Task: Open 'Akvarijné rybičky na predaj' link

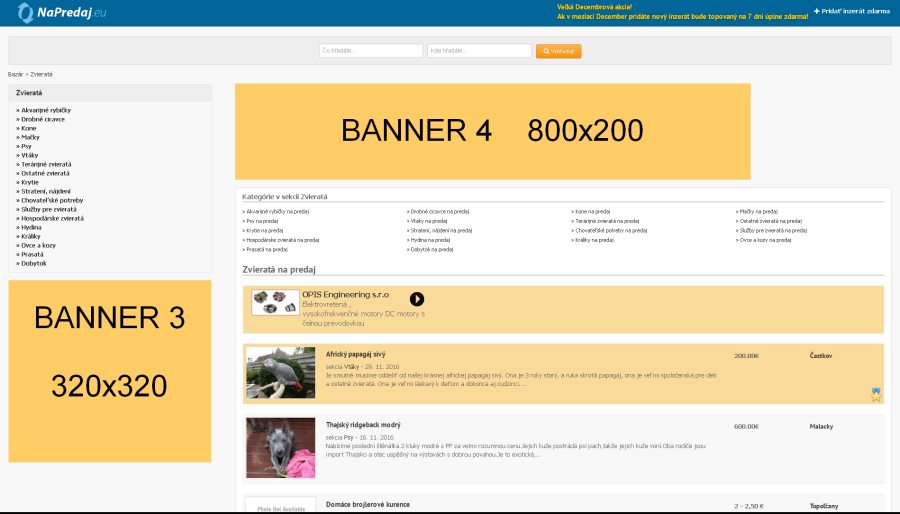Action: pos(278,212)
